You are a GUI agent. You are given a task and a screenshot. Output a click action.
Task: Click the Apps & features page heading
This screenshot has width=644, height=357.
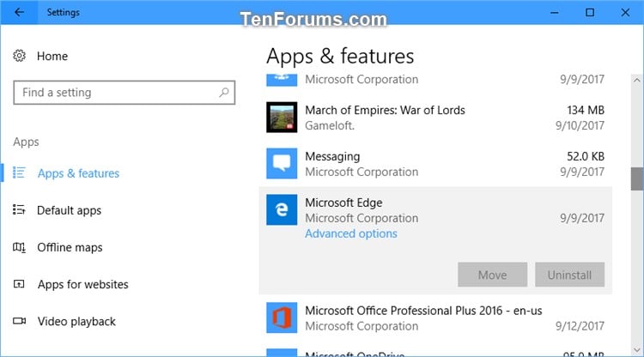[x=340, y=57]
